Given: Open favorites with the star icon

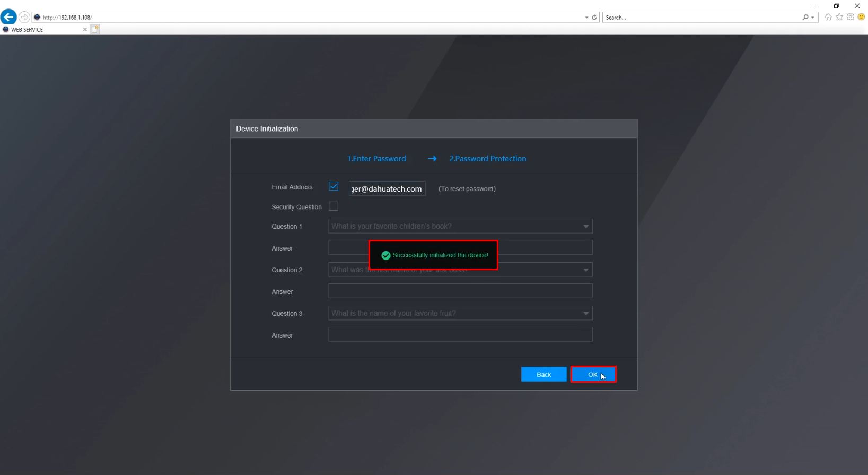Looking at the screenshot, I should 839,17.
